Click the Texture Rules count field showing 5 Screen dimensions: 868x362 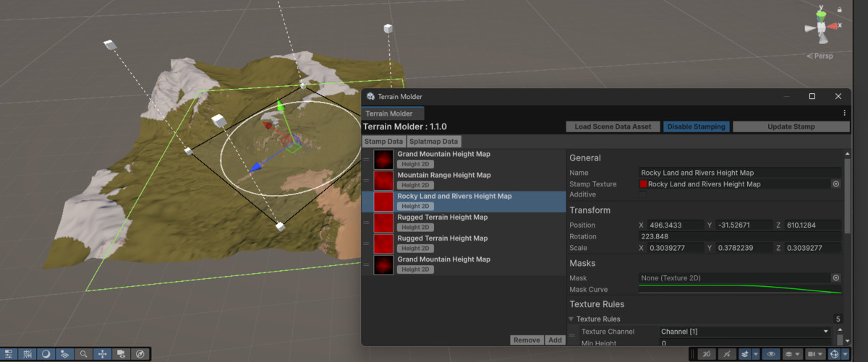click(837, 319)
